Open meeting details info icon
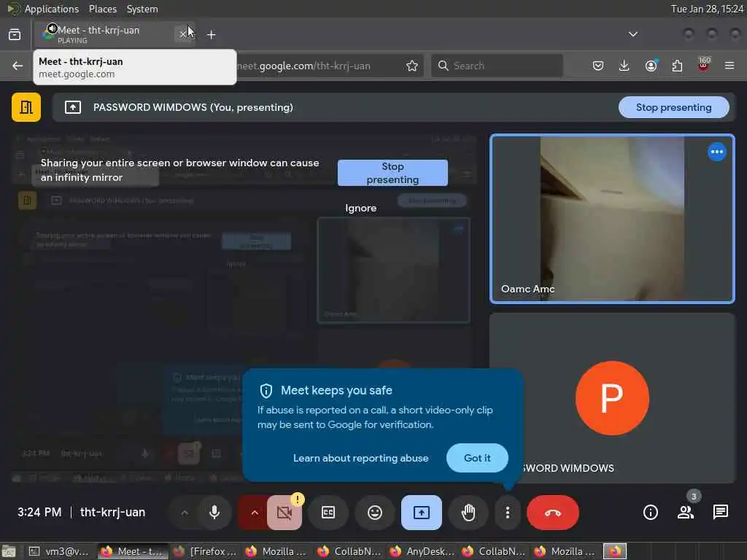Viewport: 747px width, 560px height. [x=650, y=513]
